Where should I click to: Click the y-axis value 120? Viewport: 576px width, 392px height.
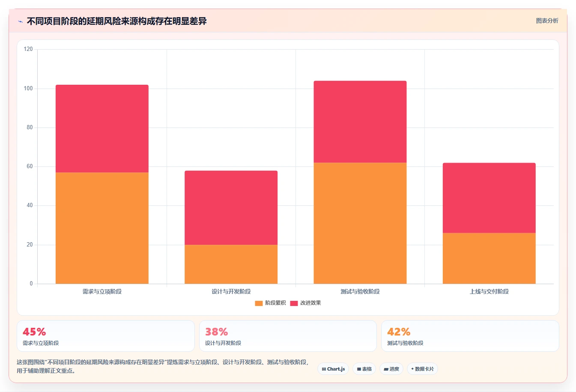[28, 49]
